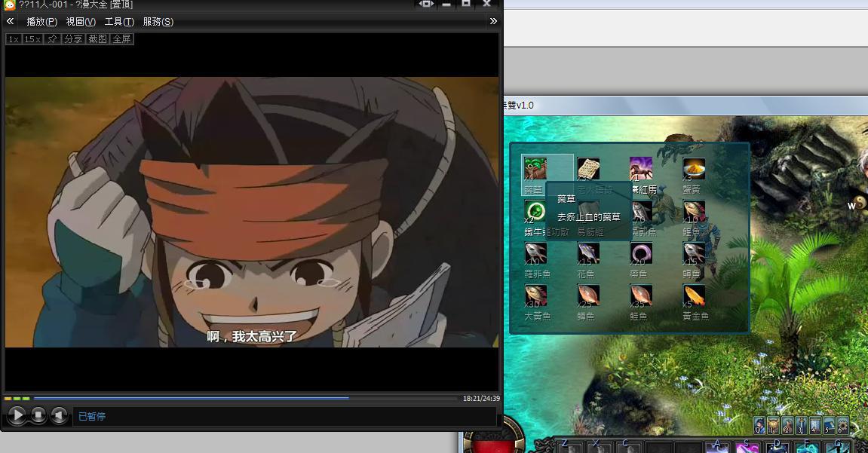Image resolution: width=868 pixels, height=453 pixels.
Task: Open the pouch shortcut icon numbered 2
Action: 787,425
